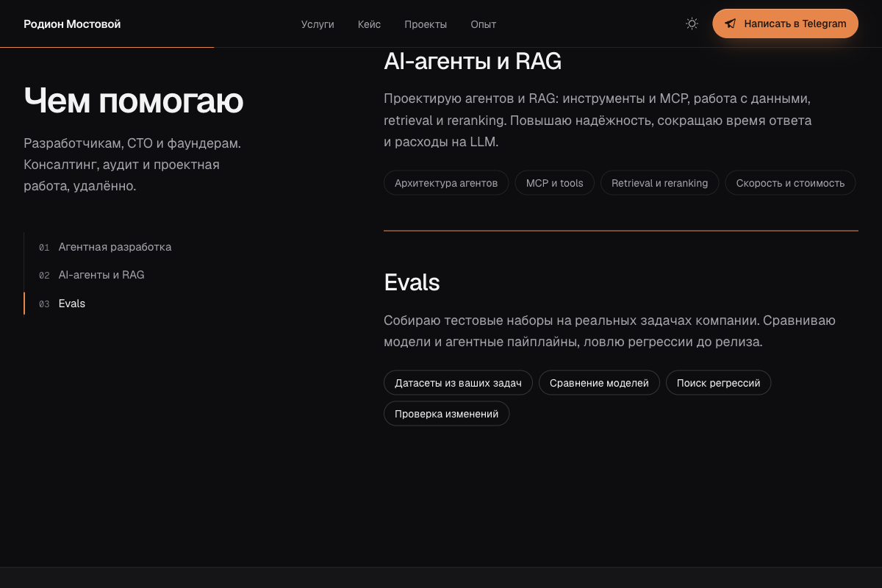Go to the Кейс section

tap(369, 24)
